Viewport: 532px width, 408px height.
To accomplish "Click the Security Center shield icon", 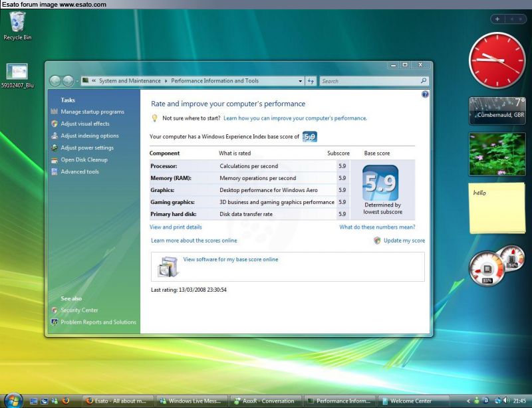I will (x=55, y=310).
